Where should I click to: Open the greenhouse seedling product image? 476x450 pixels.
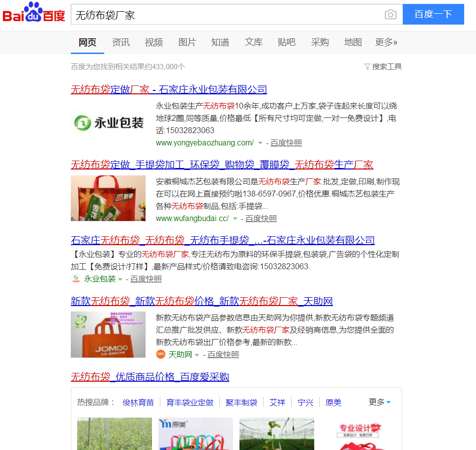point(277,434)
